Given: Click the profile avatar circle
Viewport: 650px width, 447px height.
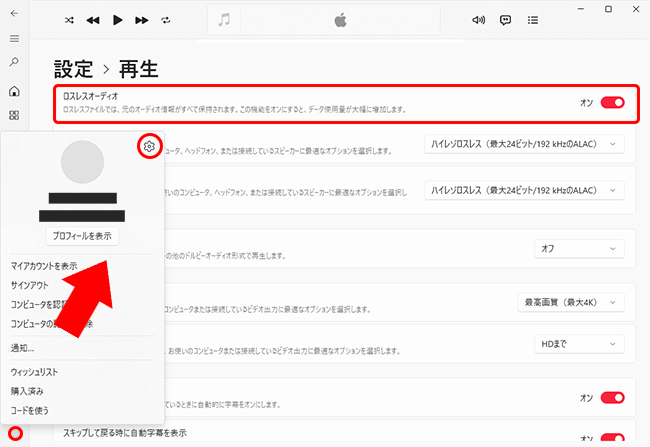Looking at the screenshot, I should point(82,162).
